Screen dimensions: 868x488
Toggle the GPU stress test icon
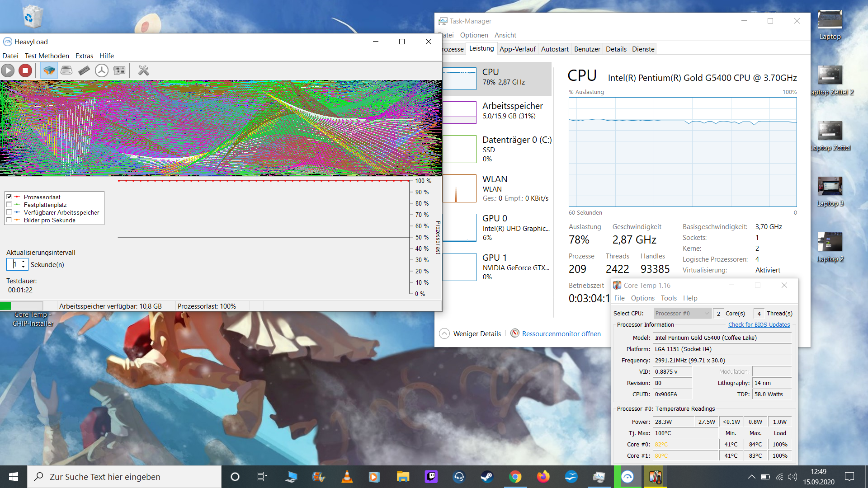coord(119,70)
